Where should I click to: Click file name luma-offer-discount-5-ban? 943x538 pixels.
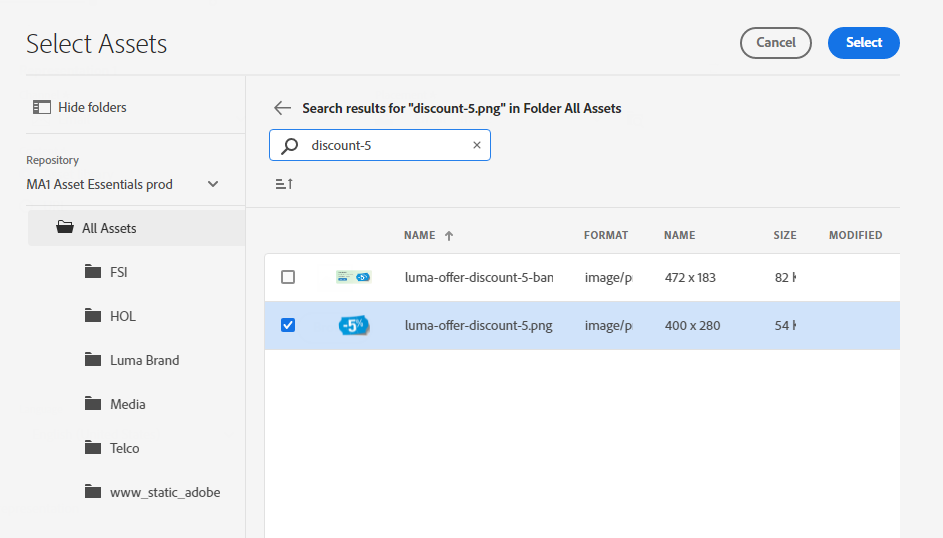(479, 277)
